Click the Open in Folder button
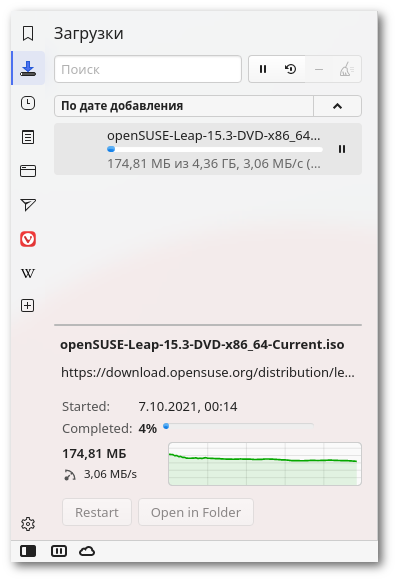Screen dimensions: 397x581 [x=196, y=512]
